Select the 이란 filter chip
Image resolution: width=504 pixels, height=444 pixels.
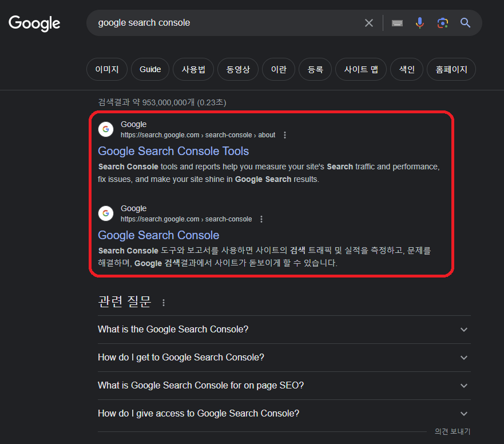(x=279, y=69)
